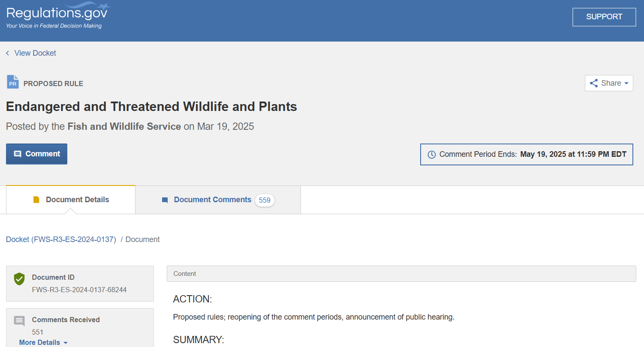The height and width of the screenshot is (347, 644).
Task: Click the Share caret arrow
Action: point(626,84)
